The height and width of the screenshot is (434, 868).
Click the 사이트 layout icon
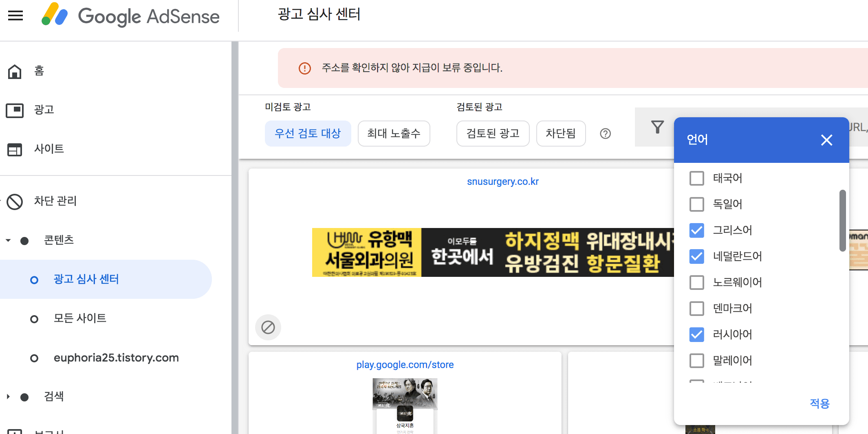click(15, 149)
